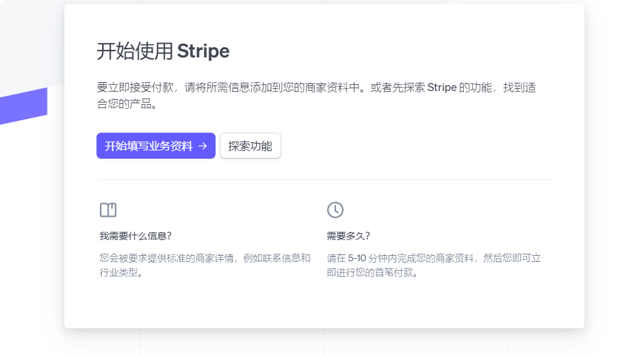
Task: Click the purple decorative shape at left
Action: tap(24, 107)
